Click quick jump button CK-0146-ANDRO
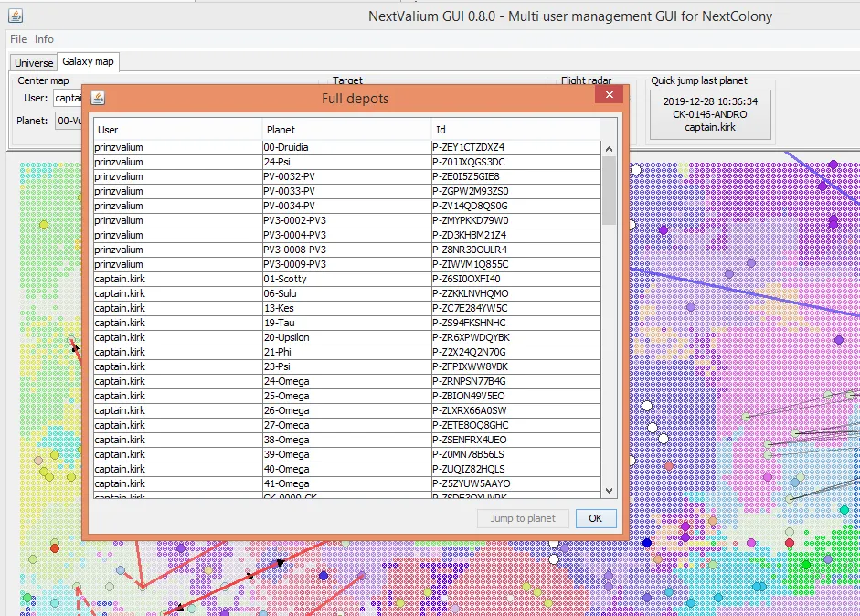 tap(710, 114)
